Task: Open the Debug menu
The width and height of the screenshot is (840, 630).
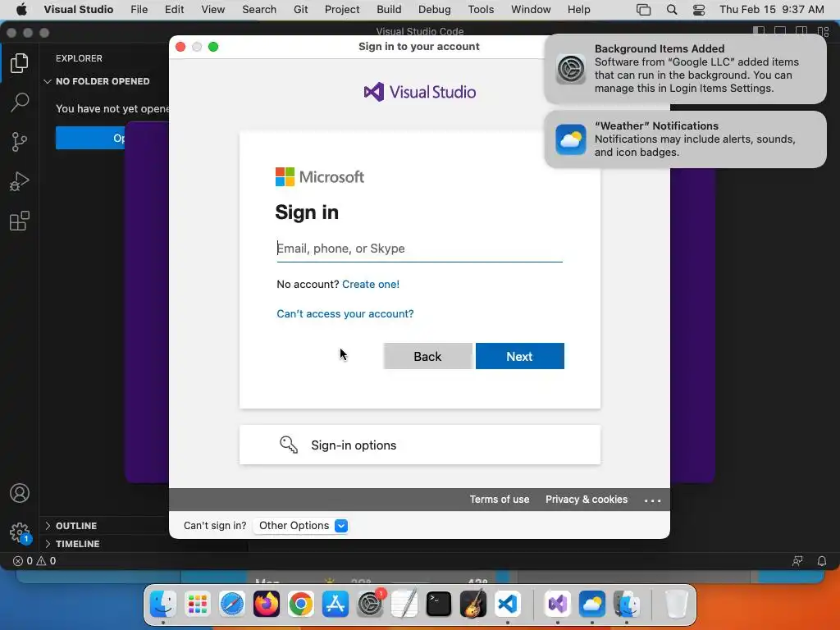Action: tap(435, 10)
